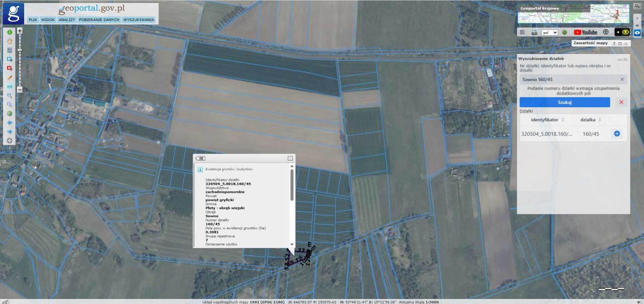The width and height of the screenshot is (644, 304).
Task: Open the ANALIZY menu
Action: (x=66, y=20)
